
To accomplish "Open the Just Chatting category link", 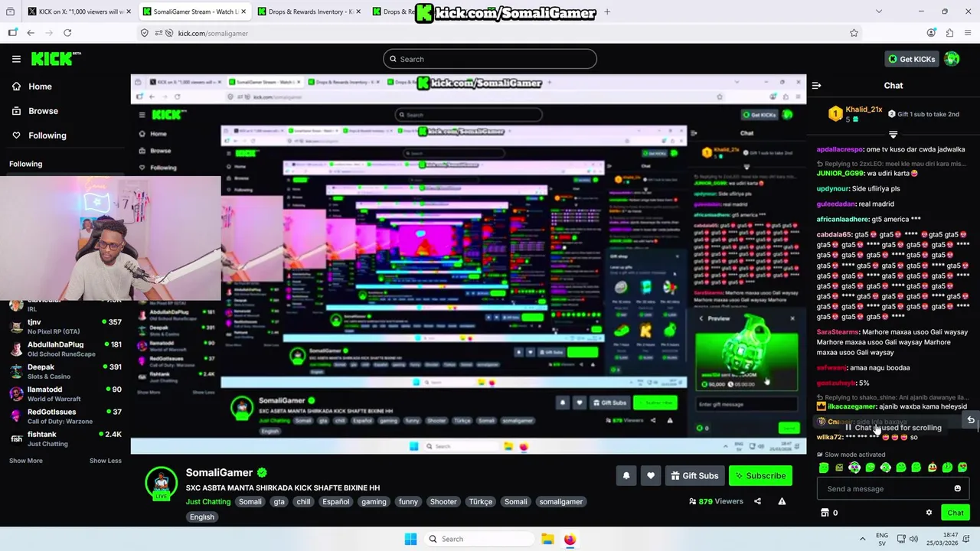I will pos(207,502).
